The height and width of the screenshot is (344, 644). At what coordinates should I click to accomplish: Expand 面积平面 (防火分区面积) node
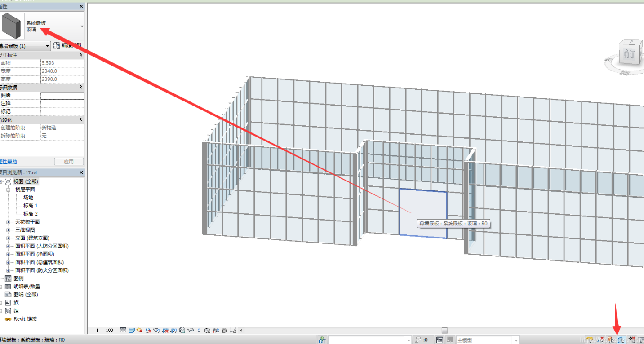tap(8, 270)
